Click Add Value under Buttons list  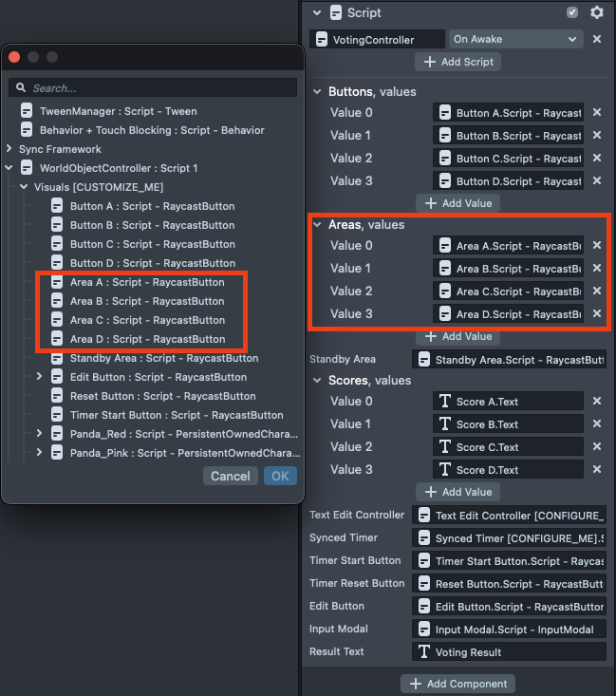pos(458,203)
